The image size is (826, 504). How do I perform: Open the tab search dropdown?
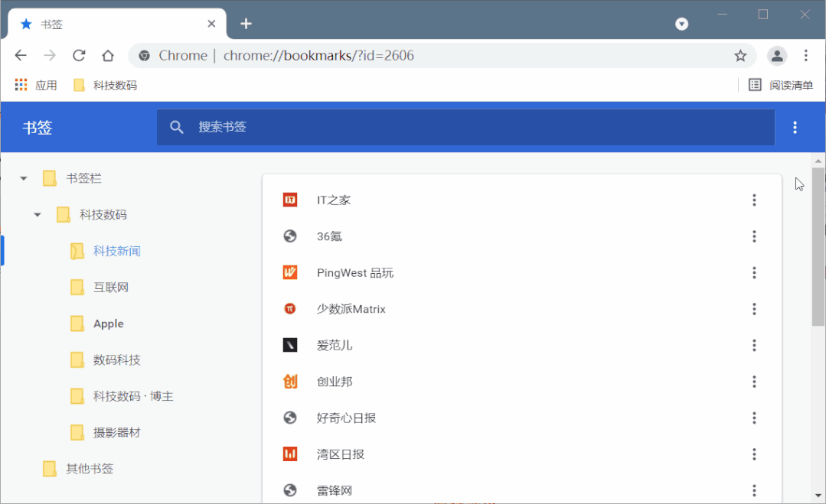pos(681,24)
